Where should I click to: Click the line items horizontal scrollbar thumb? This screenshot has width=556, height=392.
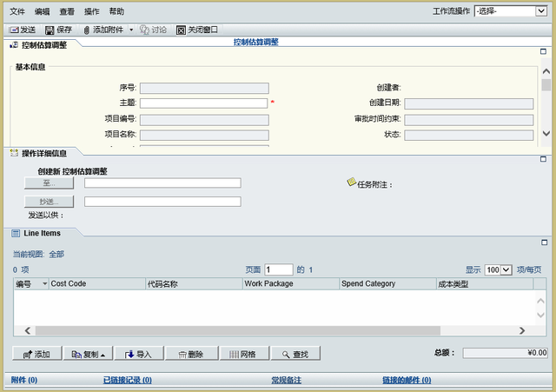(238, 330)
